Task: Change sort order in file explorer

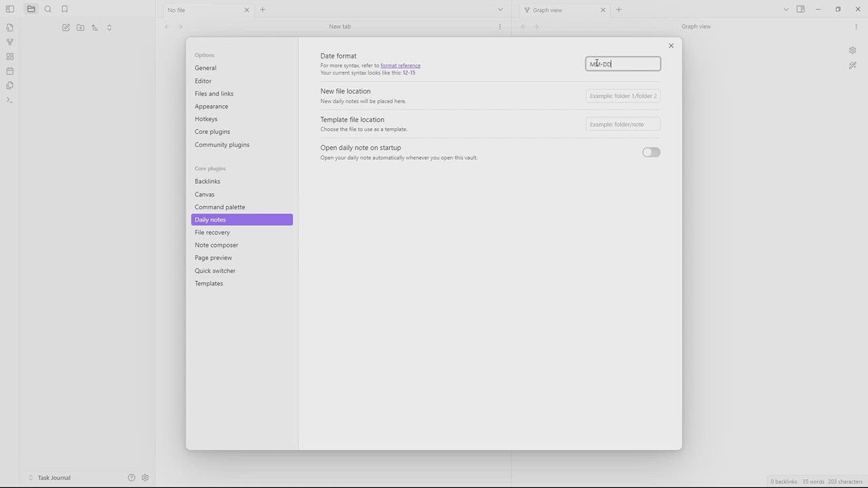Action: click(x=95, y=28)
